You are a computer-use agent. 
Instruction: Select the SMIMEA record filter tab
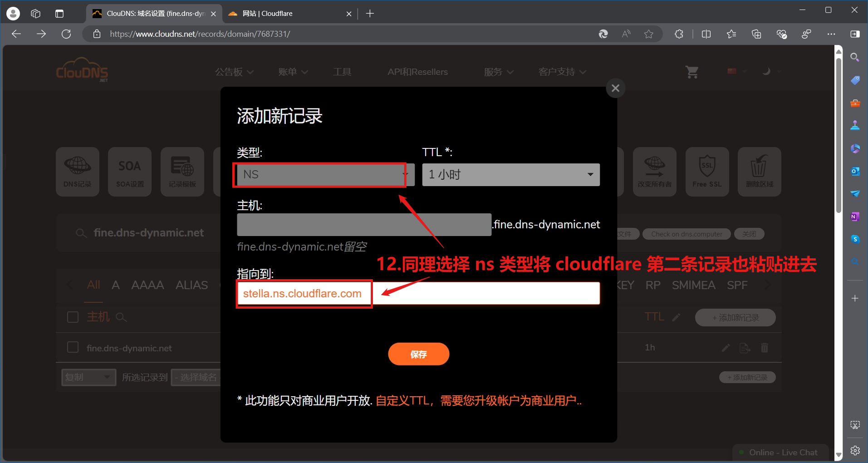(693, 285)
